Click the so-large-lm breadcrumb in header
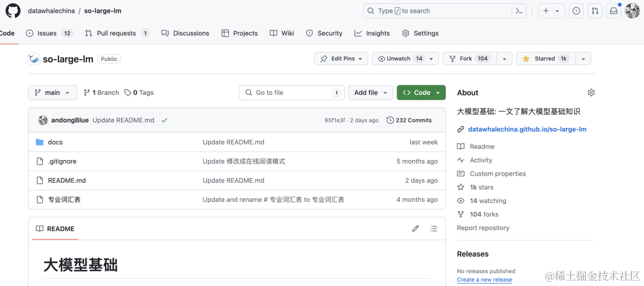 click(103, 11)
